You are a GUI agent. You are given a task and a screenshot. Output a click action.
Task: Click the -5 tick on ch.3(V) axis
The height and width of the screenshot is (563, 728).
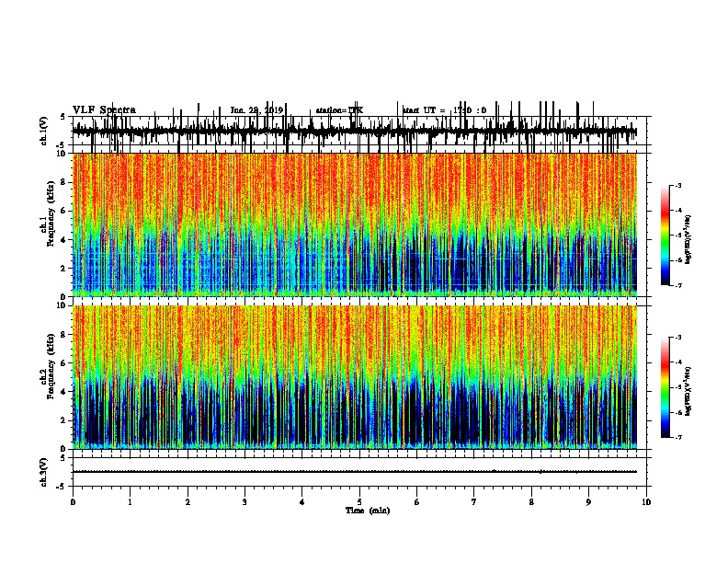coord(63,487)
